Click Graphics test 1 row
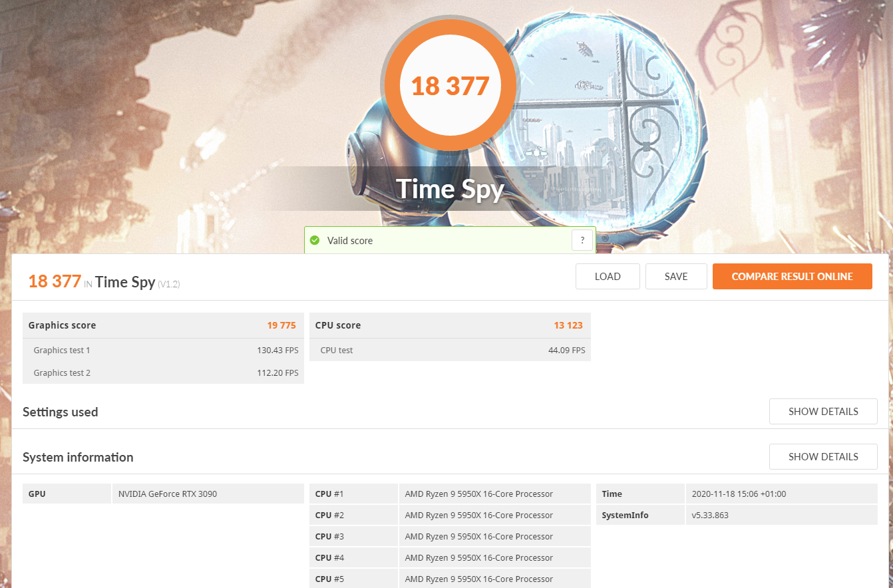893x588 pixels. (163, 350)
